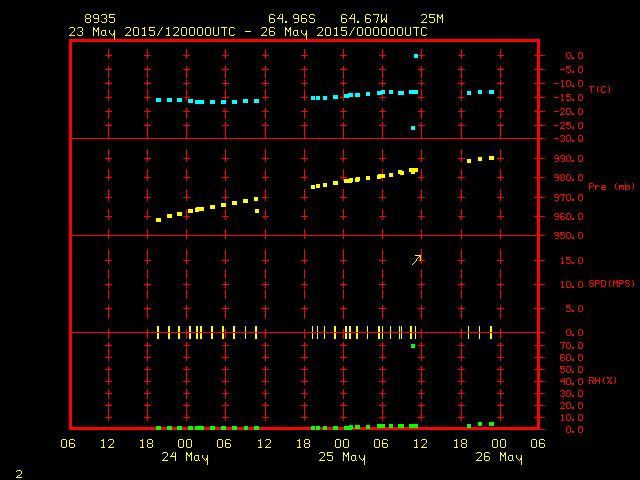
Task: Click the 40.0 humidity axis value
Action: (x=571, y=382)
